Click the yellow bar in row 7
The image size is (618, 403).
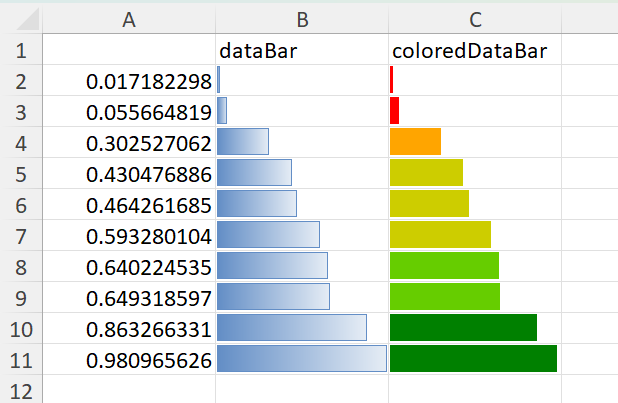(441, 235)
